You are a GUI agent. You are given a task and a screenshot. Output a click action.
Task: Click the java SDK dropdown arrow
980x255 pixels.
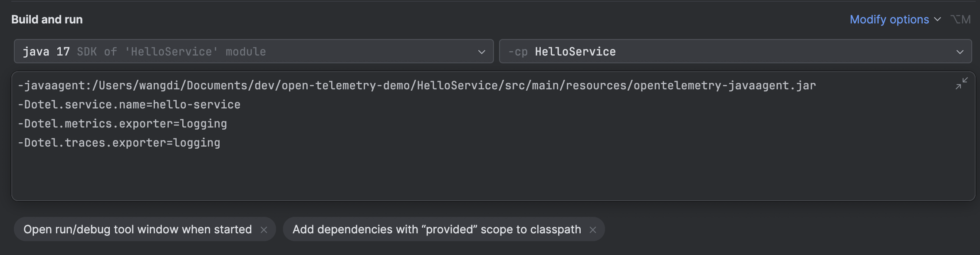point(481,52)
